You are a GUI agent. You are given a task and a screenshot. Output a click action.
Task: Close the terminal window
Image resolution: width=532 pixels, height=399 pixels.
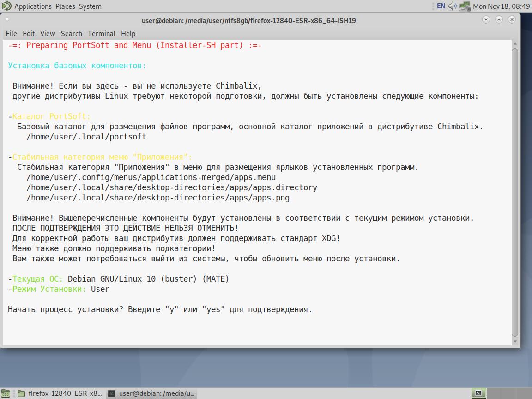[512, 20]
